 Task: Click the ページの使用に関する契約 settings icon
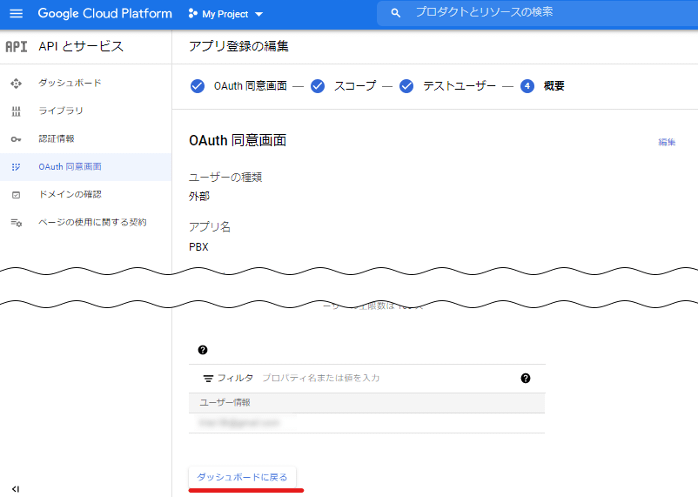click(x=16, y=223)
